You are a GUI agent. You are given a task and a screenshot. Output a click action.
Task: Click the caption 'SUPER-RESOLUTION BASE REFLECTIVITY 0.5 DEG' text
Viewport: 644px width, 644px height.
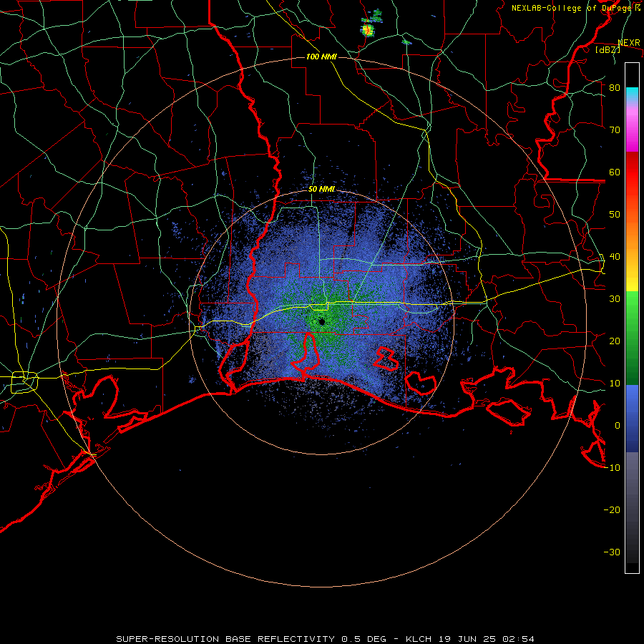[251, 639]
